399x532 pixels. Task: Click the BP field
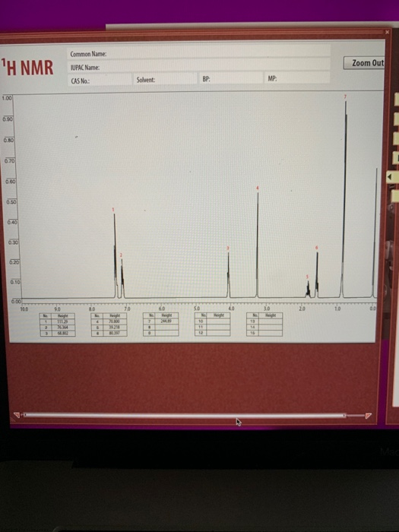tap(231, 79)
